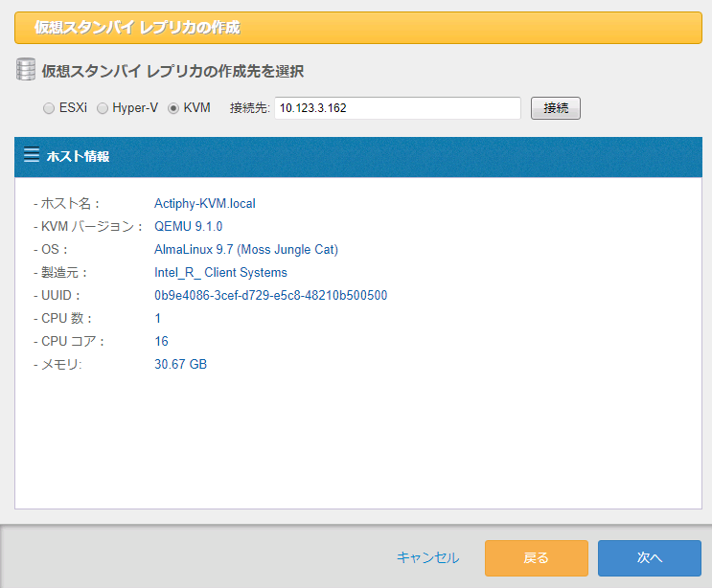The image size is (712, 588).
Task: Click the CPU コア value 16
Action: pyautogui.click(x=161, y=341)
